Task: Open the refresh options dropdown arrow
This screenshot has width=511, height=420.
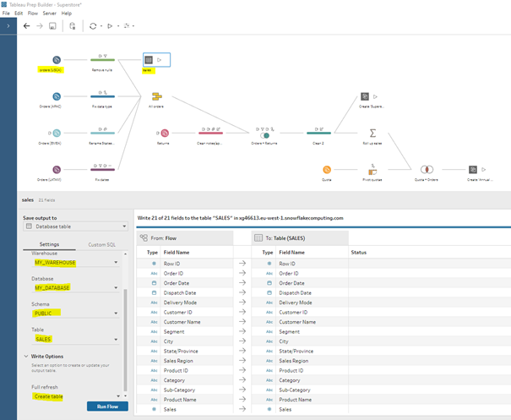Action: point(101,26)
